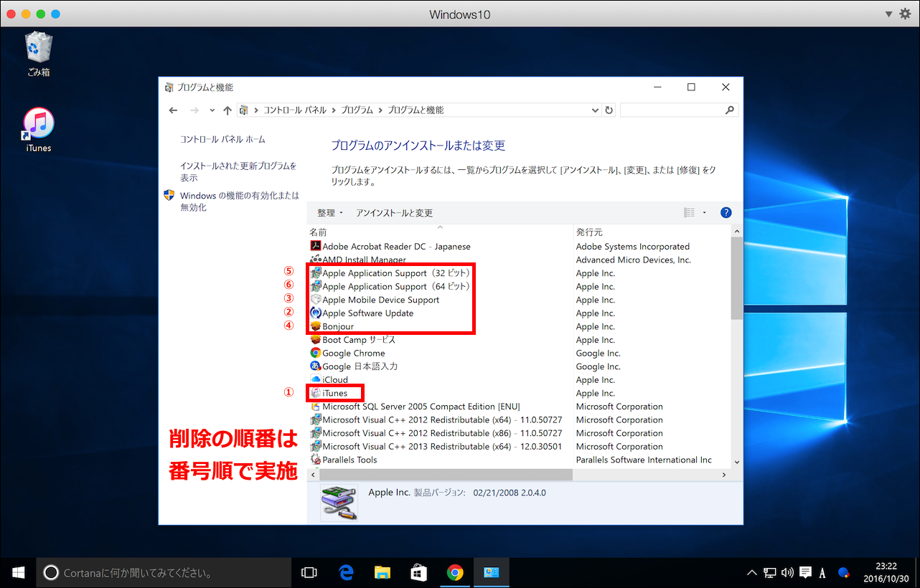Open the Windows Store taskbar icon

pyautogui.click(x=418, y=572)
